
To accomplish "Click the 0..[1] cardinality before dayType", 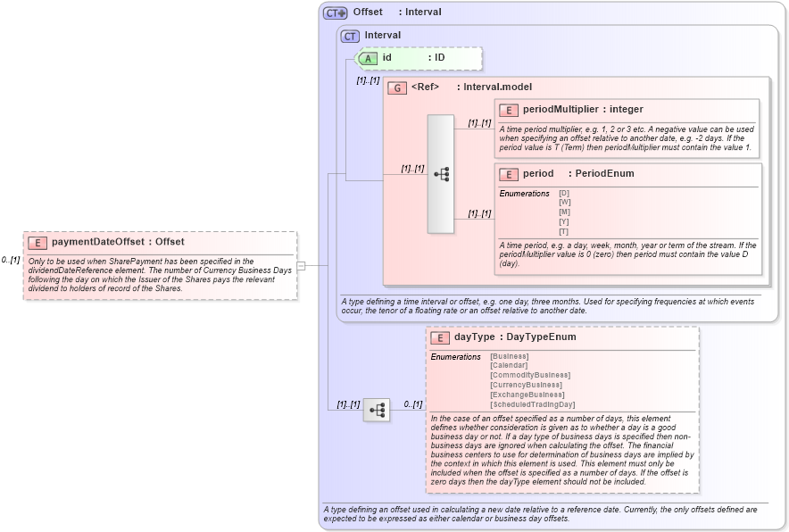I will click(x=413, y=404).
